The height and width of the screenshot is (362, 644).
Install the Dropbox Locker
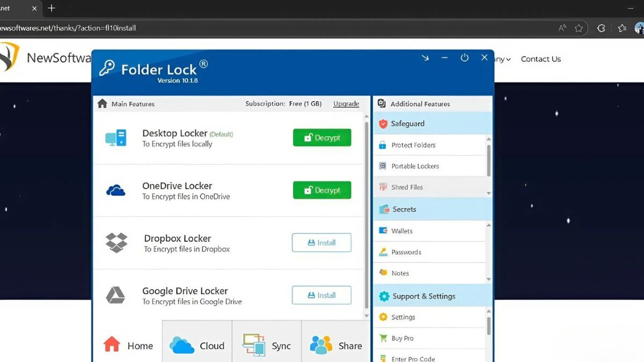[321, 242]
